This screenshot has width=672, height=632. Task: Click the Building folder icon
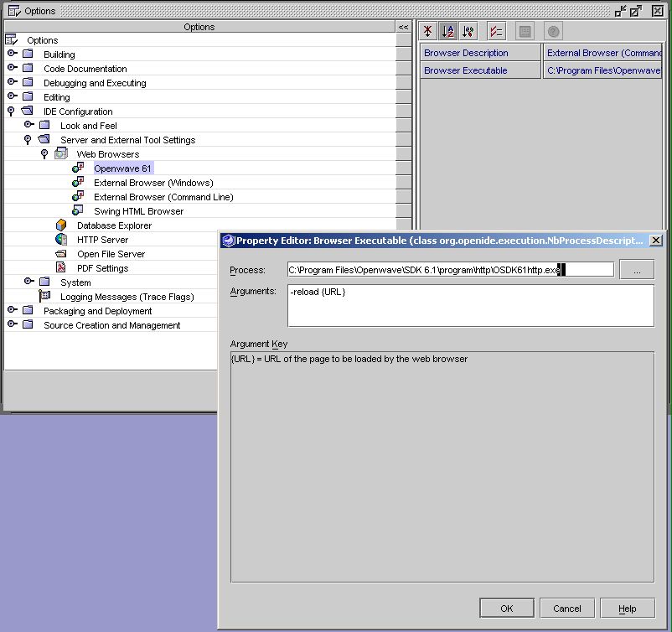click(28, 54)
